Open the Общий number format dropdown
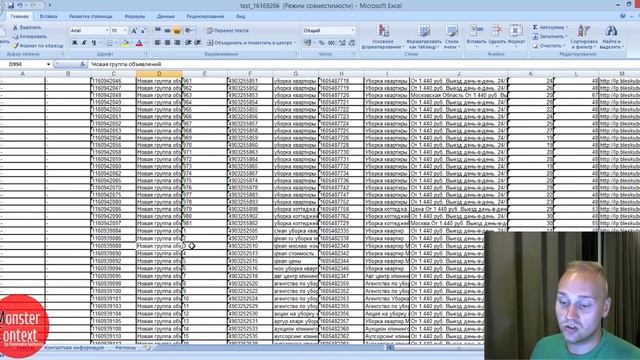640x360 pixels. 353,31
